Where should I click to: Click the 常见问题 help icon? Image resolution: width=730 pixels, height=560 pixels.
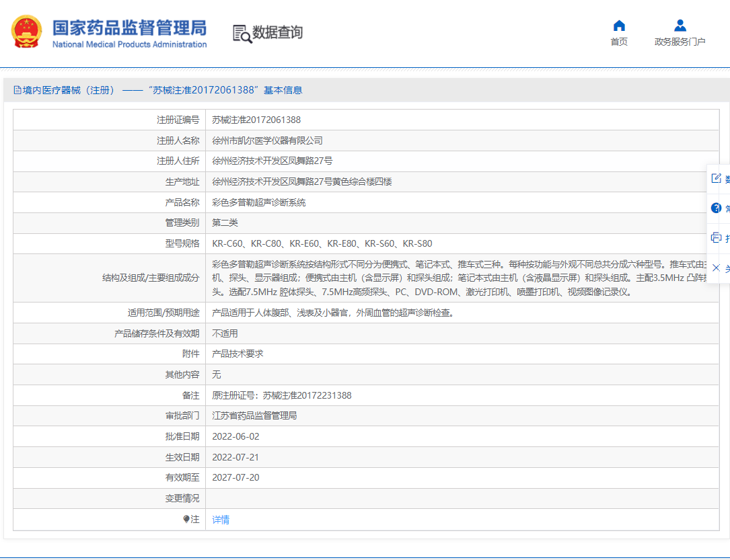(716, 207)
